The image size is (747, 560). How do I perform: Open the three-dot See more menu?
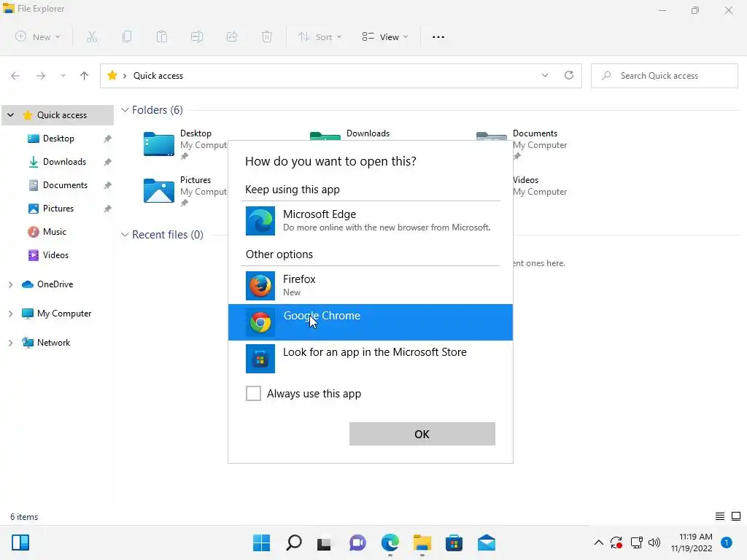438,36
